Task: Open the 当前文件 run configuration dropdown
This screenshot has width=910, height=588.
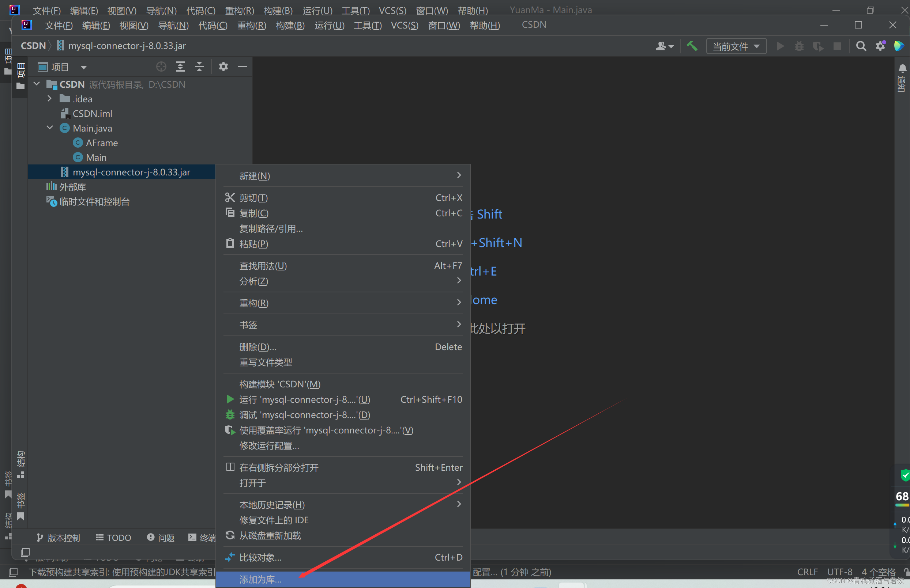Action: pyautogui.click(x=736, y=46)
